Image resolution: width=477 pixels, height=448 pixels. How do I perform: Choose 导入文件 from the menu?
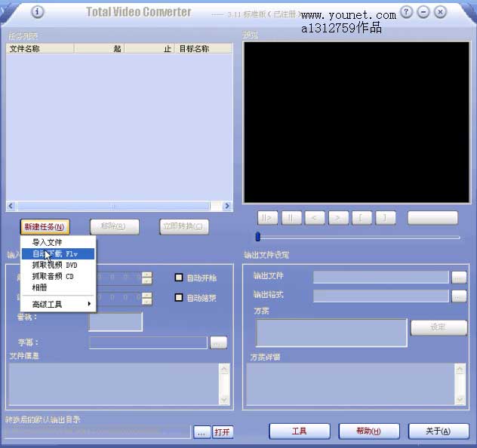[58, 242]
